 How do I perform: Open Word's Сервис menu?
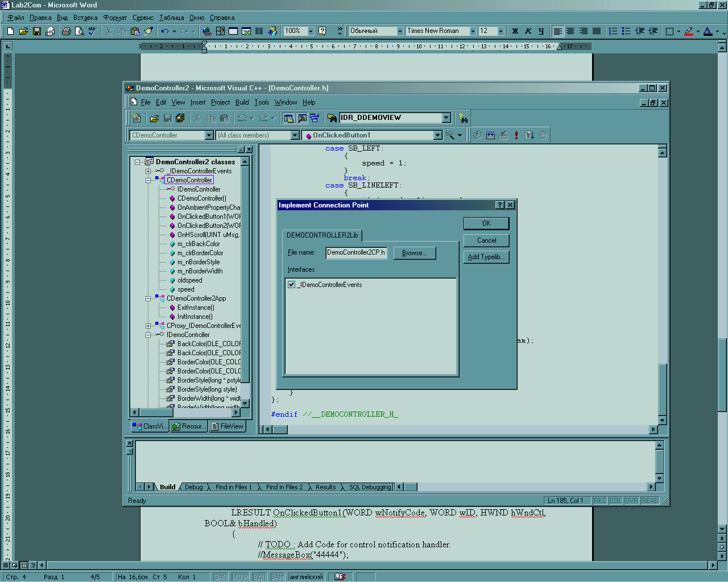143,18
